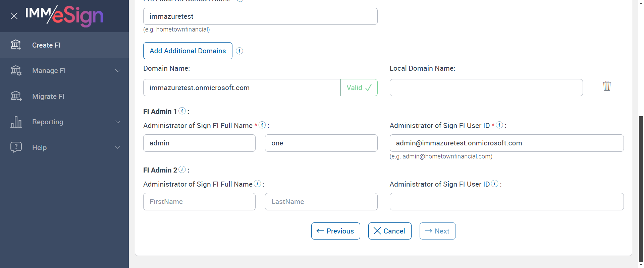Click the Local Domain Name input field

pos(486,88)
